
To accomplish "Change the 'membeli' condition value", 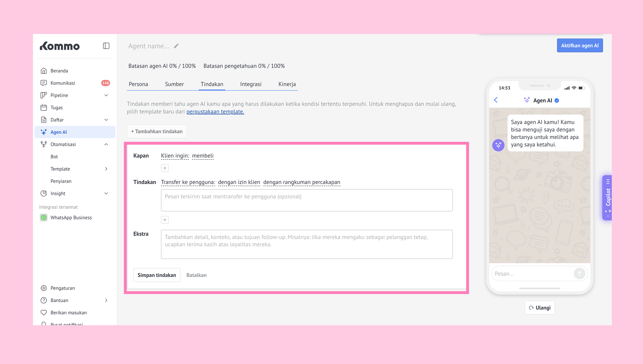I will click(203, 156).
